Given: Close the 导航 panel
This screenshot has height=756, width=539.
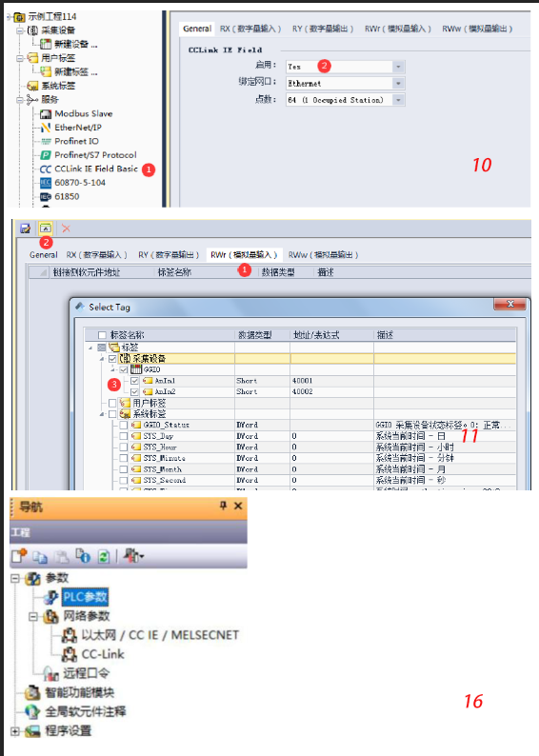Looking at the screenshot, I should 238,506.
